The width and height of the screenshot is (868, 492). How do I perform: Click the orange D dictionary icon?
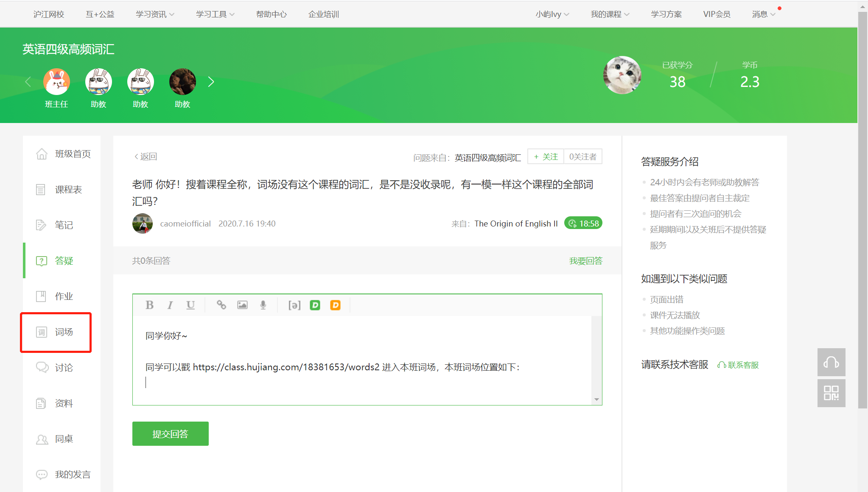click(335, 305)
